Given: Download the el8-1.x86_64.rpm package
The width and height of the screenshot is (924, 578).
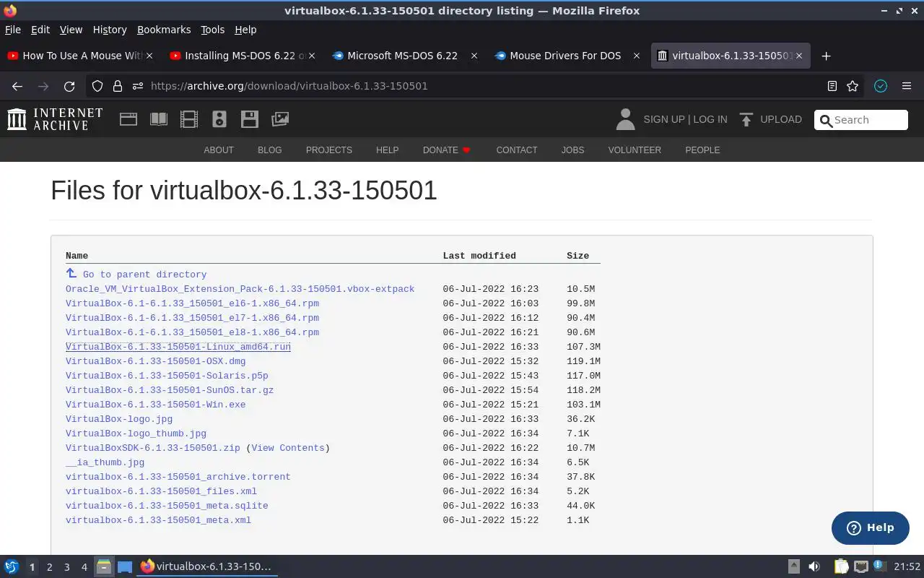Looking at the screenshot, I should click(x=192, y=332).
